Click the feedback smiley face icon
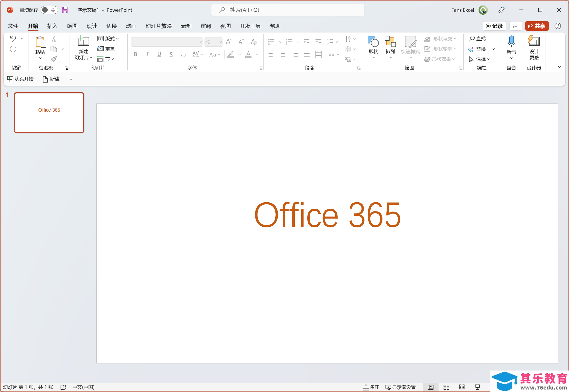569x392 pixels. 558,26
